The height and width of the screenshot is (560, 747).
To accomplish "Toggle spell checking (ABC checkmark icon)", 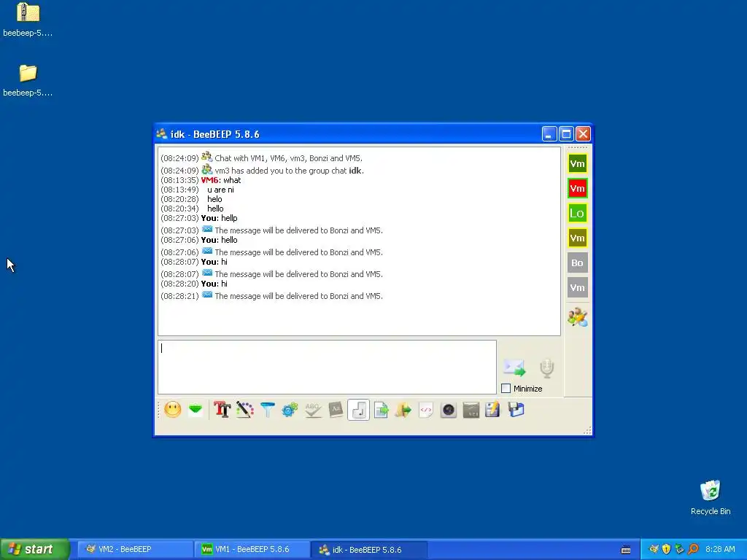I will pyautogui.click(x=312, y=410).
